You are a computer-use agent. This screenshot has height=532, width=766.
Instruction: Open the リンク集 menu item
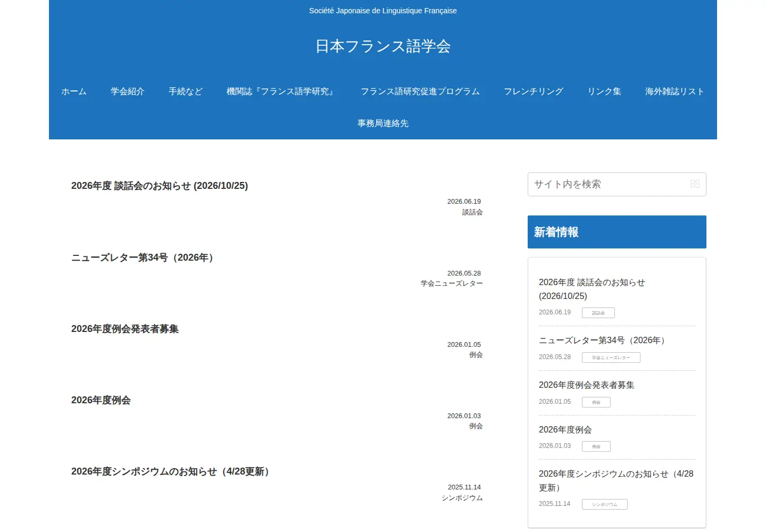[x=604, y=92]
